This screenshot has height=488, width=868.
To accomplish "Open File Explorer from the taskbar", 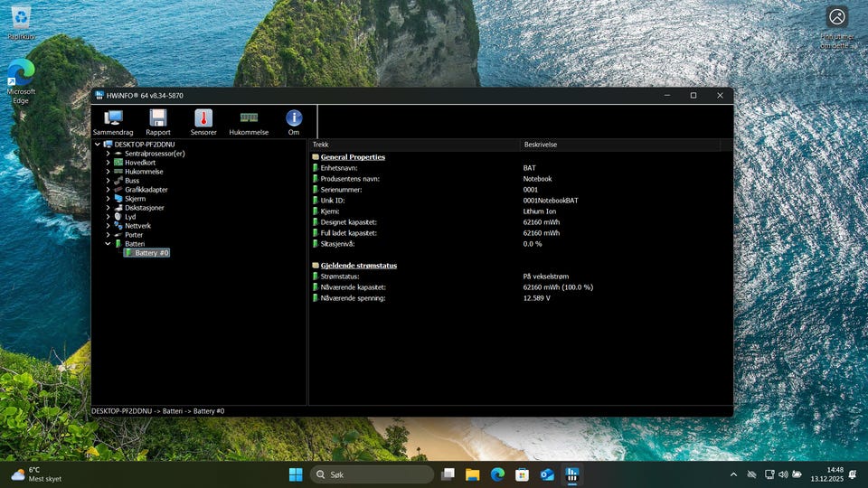I will (x=472, y=474).
